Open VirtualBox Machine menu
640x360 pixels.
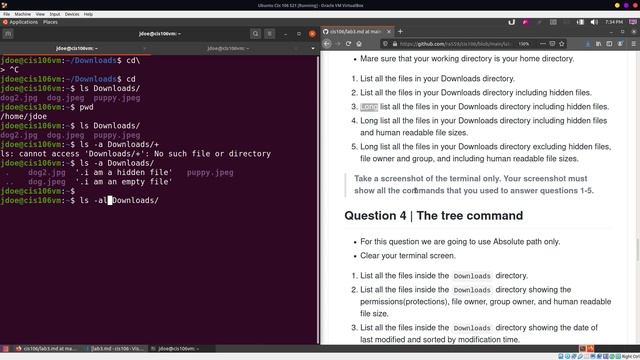click(22, 14)
